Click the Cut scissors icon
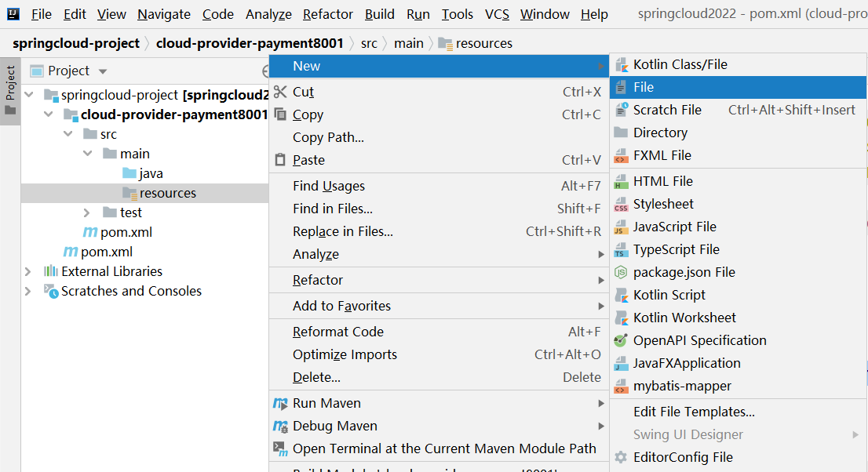Image resolution: width=868 pixels, height=472 pixels. [281, 92]
